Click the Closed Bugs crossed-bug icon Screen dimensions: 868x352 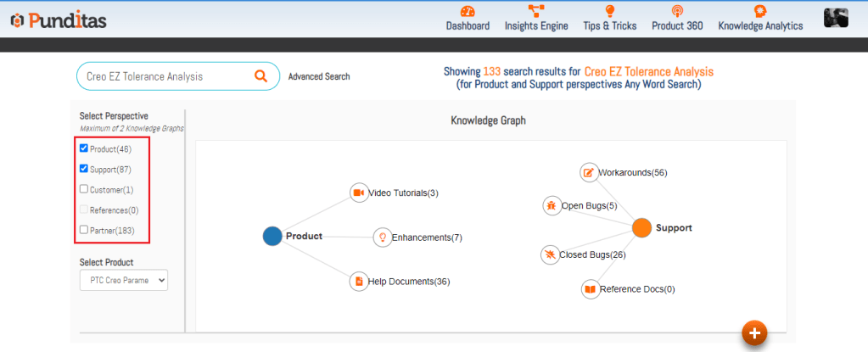550,254
